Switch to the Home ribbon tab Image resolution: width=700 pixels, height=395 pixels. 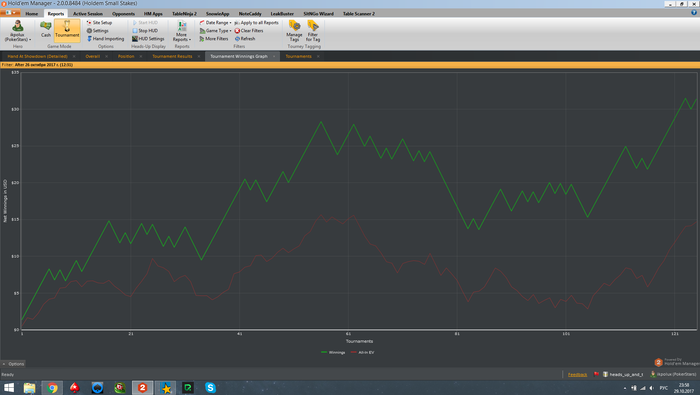coord(32,14)
